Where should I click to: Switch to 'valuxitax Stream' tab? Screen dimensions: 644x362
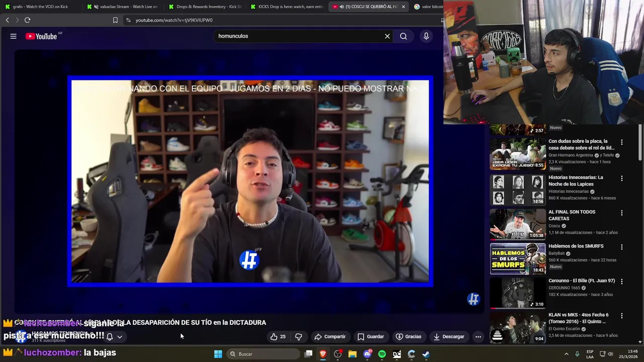point(122,7)
